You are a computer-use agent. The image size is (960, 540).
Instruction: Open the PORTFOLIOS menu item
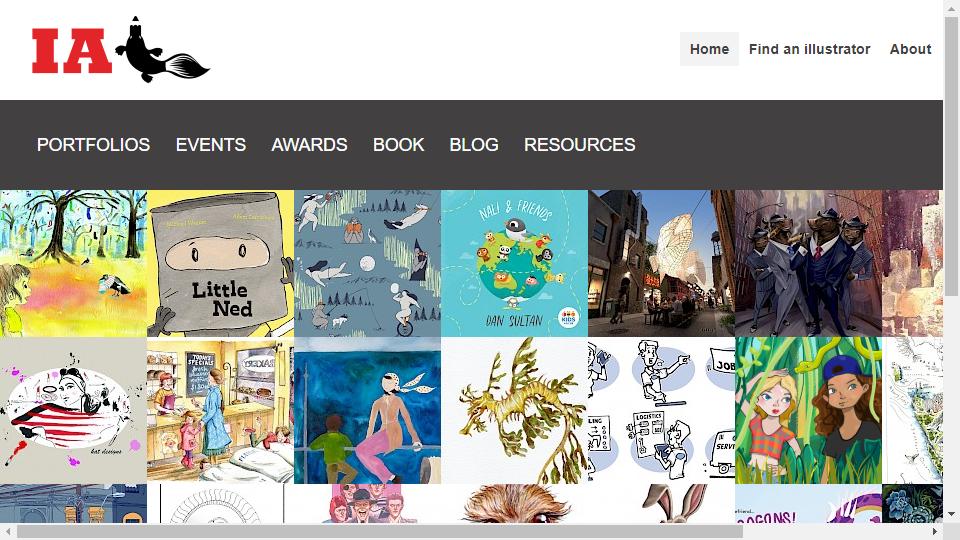pos(93,144)
